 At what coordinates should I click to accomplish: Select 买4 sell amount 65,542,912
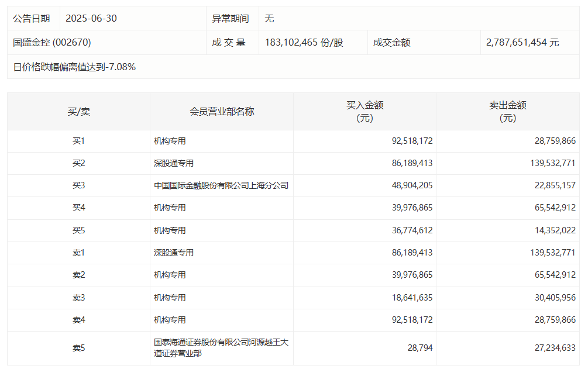pyautogui.click(x=555, y=208)
